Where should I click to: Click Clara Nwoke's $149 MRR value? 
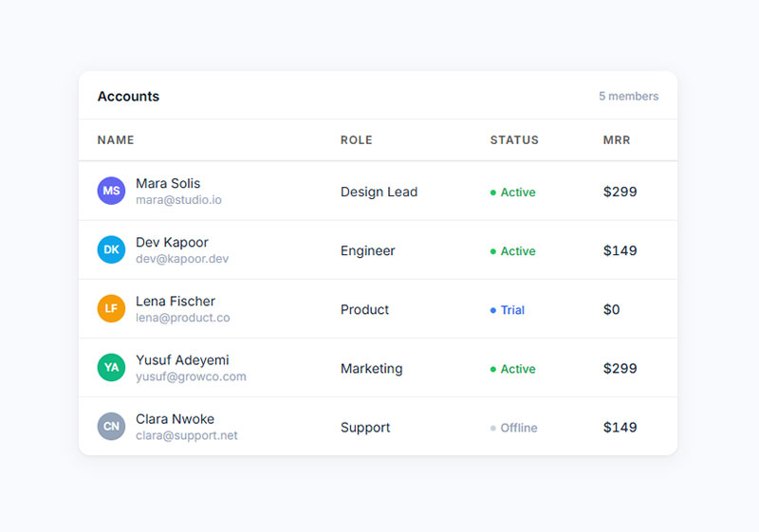(620, 427)
